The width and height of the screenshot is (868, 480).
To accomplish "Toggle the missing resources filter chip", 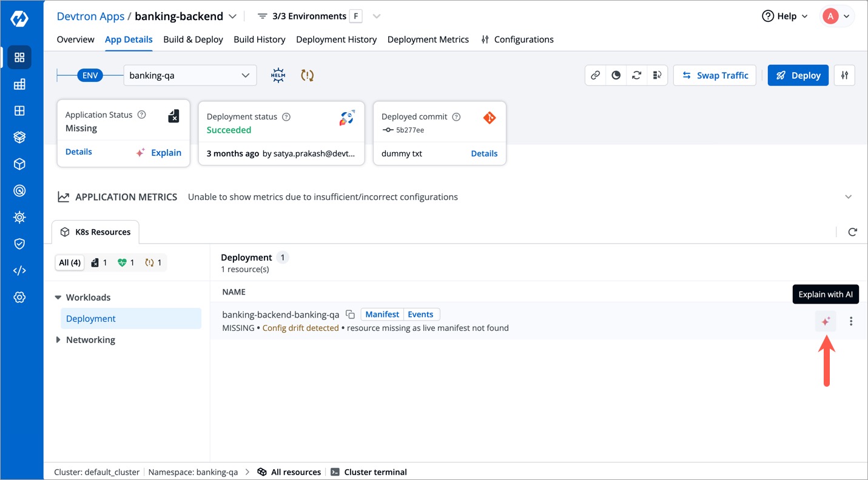I will point(99,262).
